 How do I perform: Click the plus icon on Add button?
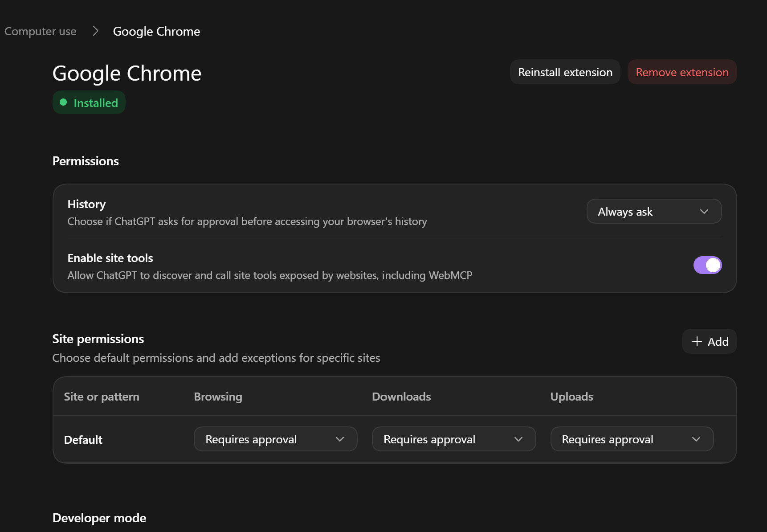click(697, 342)
